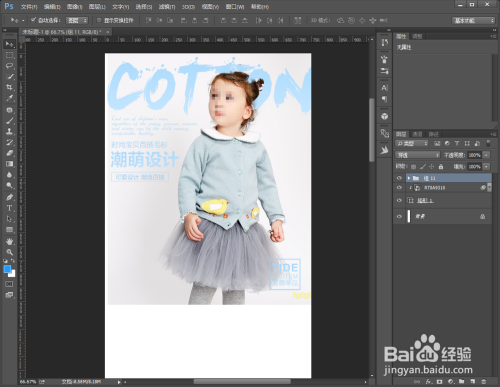500x387 pixels.
Task: Open the Brush Presets panel icon
Action: click(x=385, y=71)
